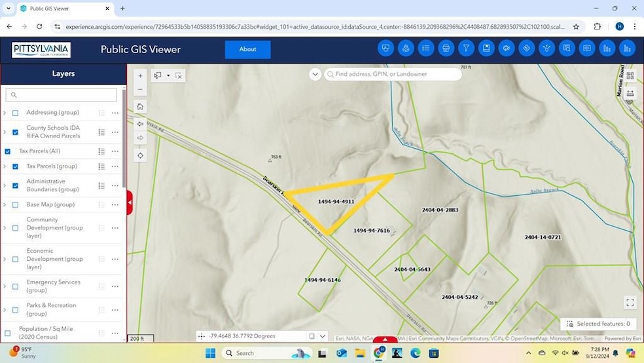This screenshot has width=644, height=363.
Task: Click the Print widget icon
Action: [x=446, y=48]
